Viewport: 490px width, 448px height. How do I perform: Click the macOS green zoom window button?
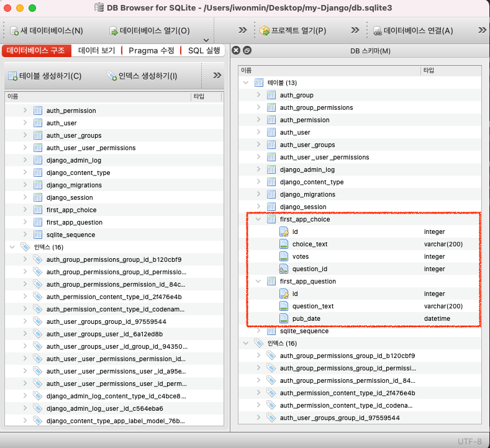click(32, 8)
